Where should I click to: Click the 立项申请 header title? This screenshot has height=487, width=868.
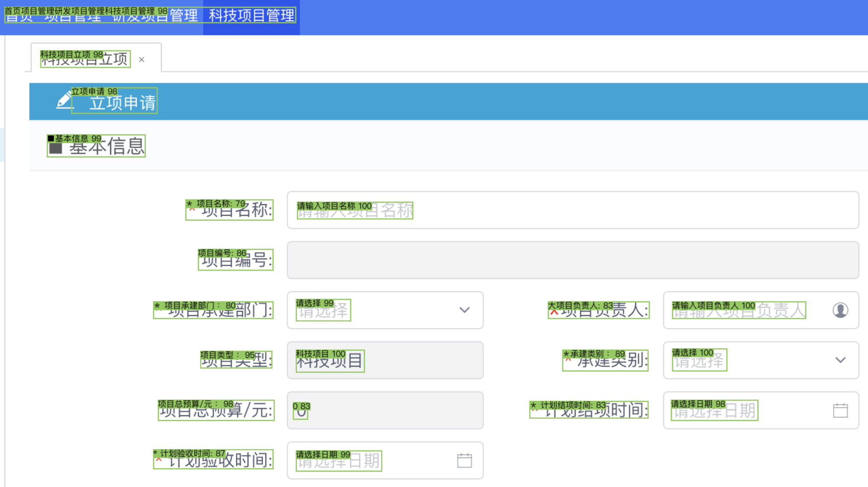[x=122, y=103]
